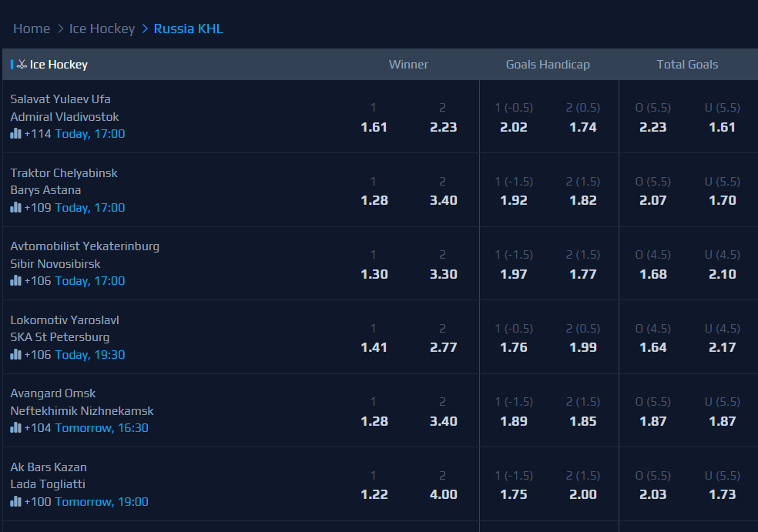The image size is (758, 532).
Task: Select odds 4.00 for Lada Togliatti
Action: [x=443, y=496]
